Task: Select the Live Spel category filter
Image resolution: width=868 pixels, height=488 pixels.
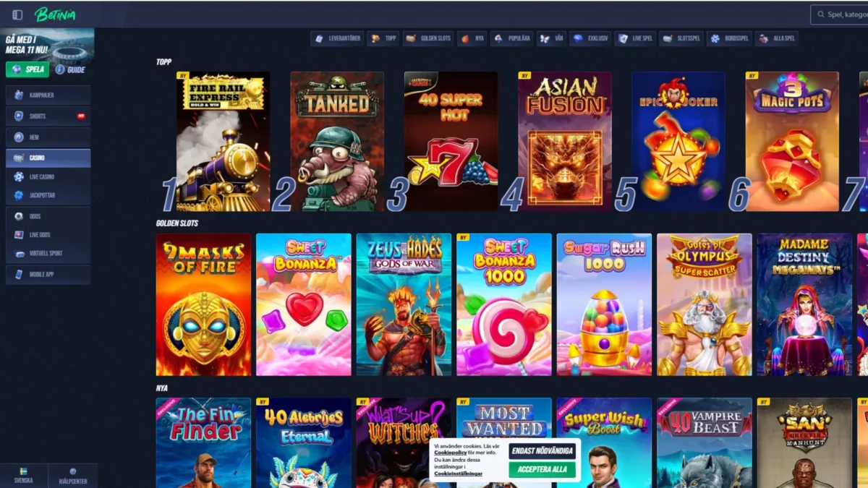Action: (635, 38)
